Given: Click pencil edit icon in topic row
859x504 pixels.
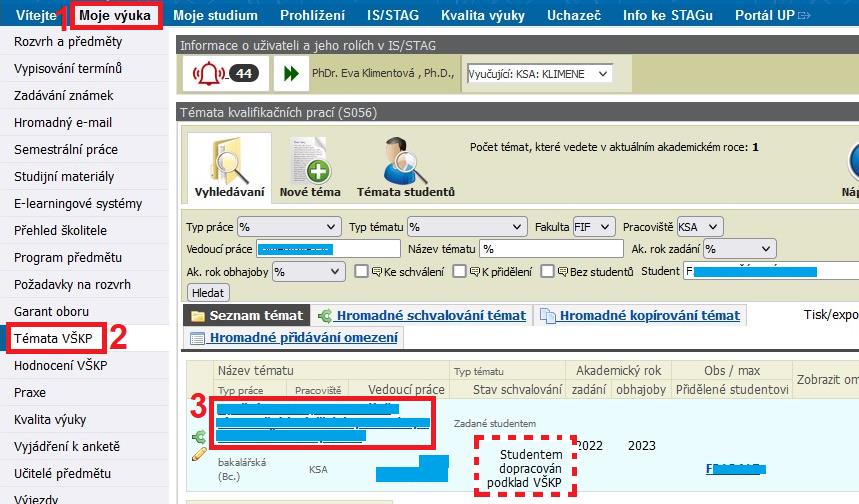Looking at the screenshot, I should point(199,454).
